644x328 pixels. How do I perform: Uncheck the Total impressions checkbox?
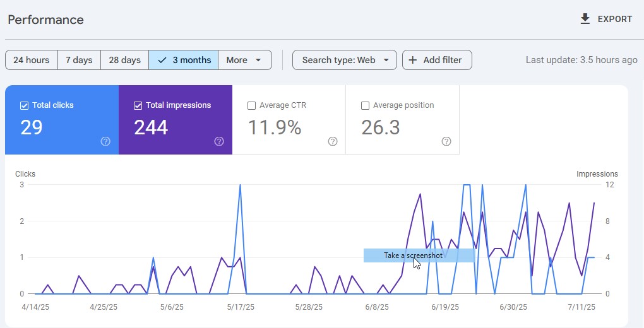pos(138,105)
